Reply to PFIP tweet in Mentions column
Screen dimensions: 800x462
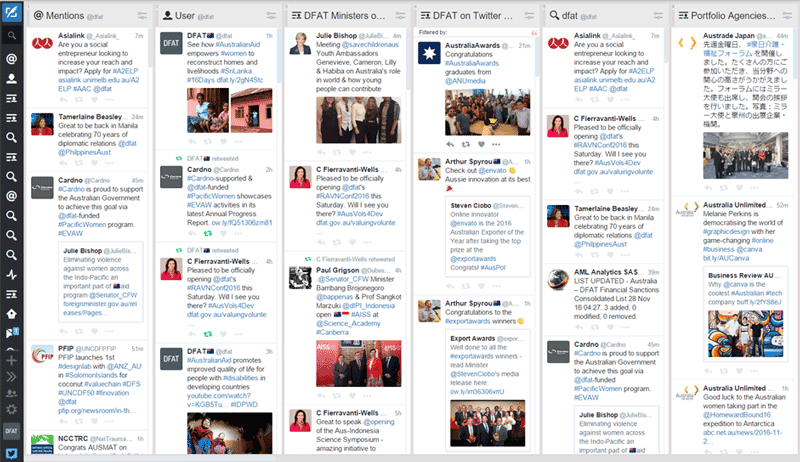[x=63, y=422]
